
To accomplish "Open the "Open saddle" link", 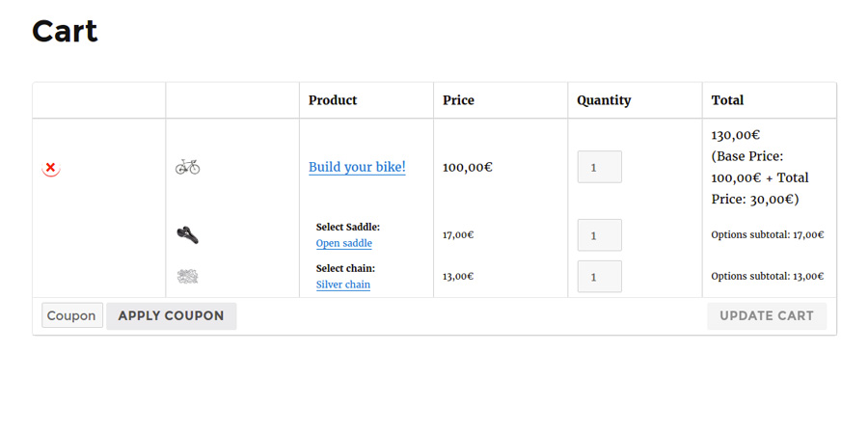I will tap(343, 243).
